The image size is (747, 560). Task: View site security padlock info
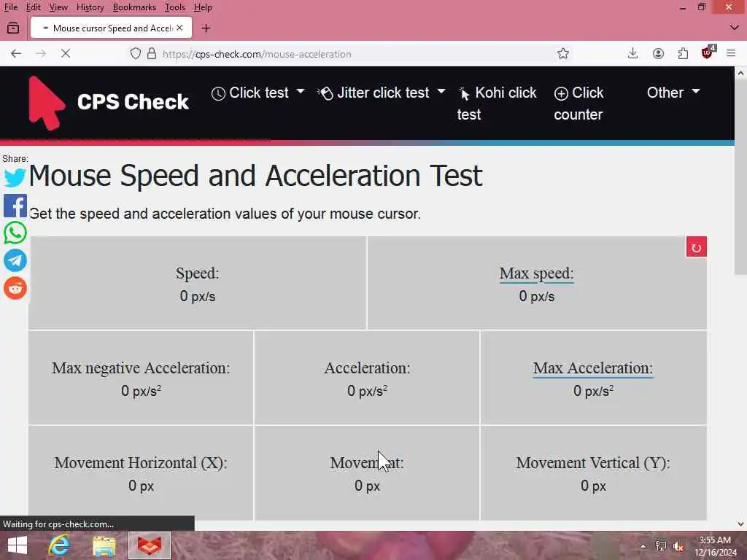click(x=152, y=53)
